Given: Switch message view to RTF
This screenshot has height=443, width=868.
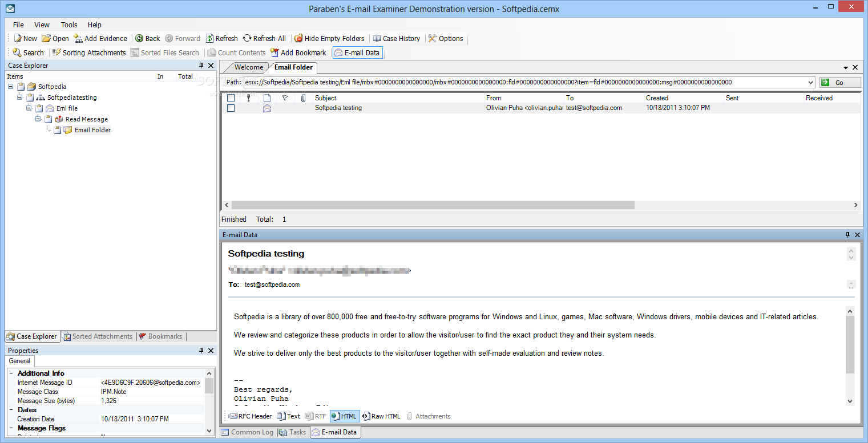Looking at the screenshot, I should [316, 416].
